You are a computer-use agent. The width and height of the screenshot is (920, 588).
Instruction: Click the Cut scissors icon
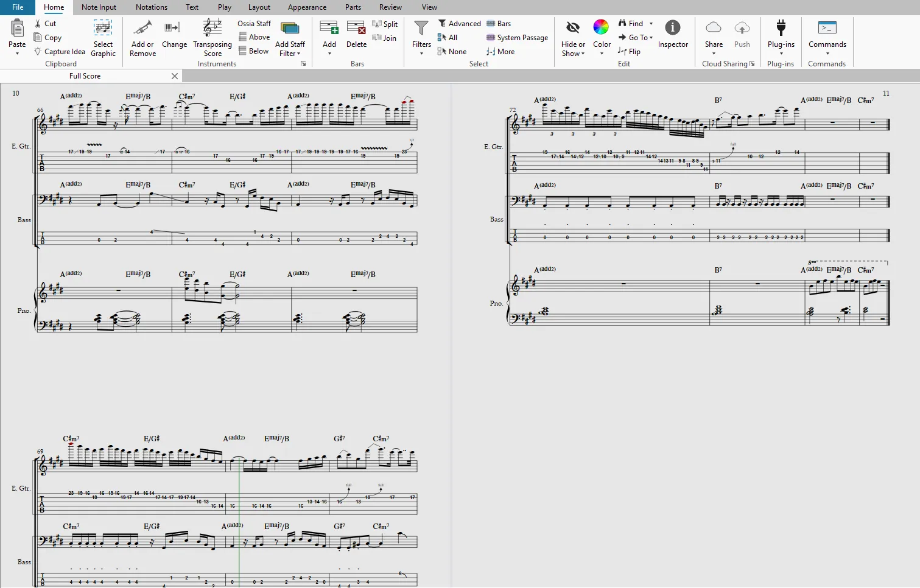click(38, 24)
